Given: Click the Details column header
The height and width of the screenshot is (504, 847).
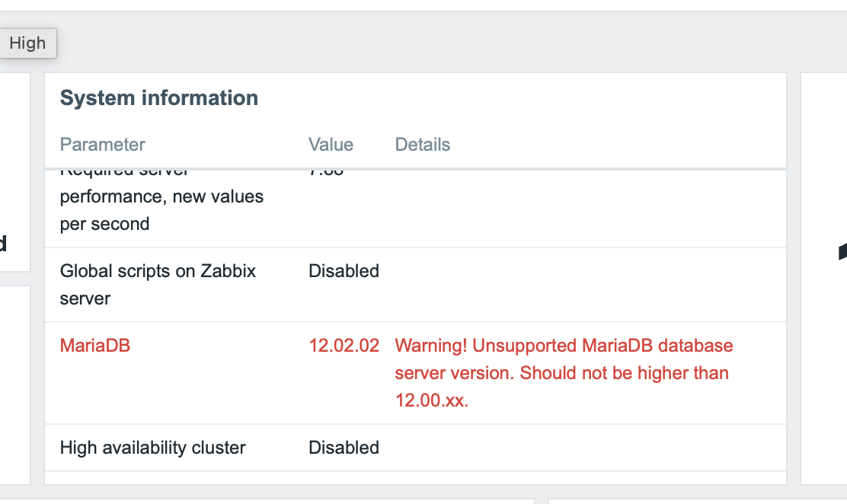Looking at the screenshot, I should pyautogui.click(x=422, y=145).
